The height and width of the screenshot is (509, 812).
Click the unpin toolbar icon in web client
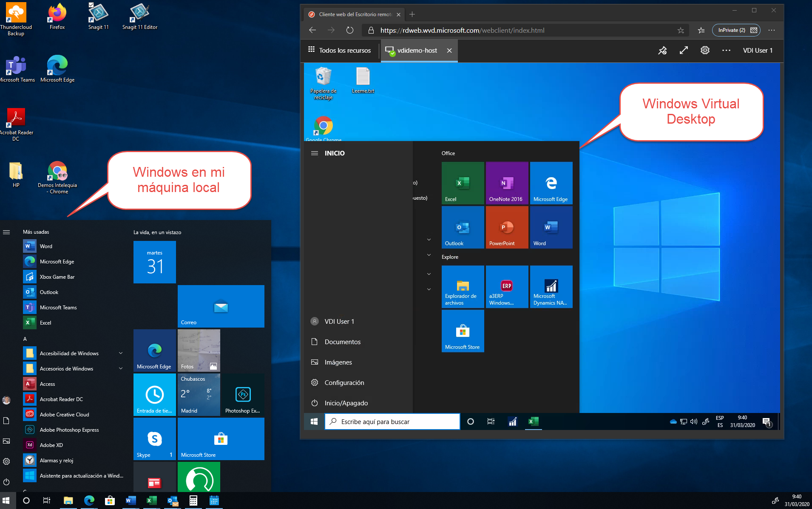coord(662,51)
